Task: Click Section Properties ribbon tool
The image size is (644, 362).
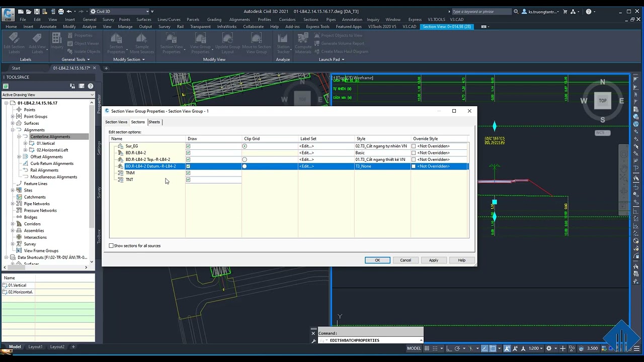Action: (x=116, y=44)
